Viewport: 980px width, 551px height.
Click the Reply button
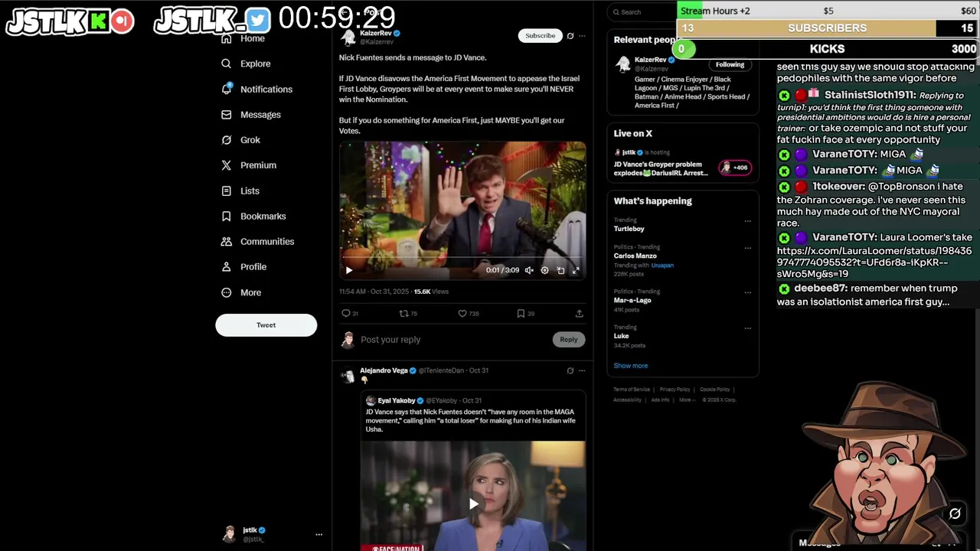[x=568, y=340]
